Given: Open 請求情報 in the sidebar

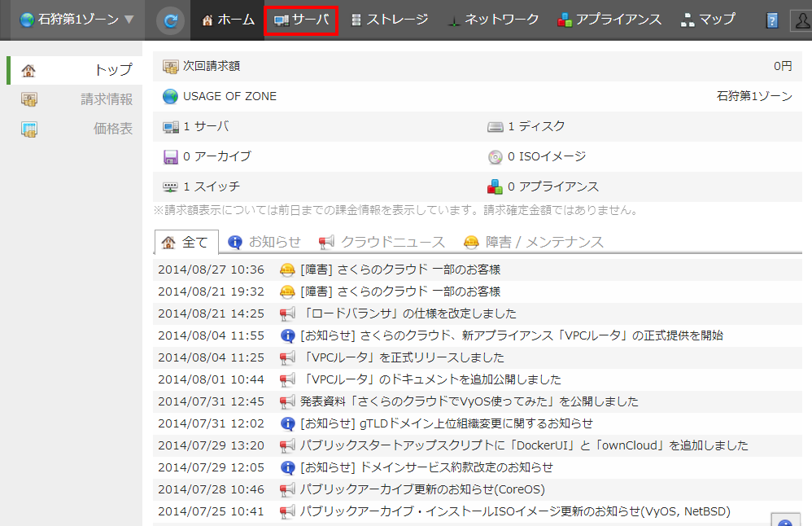Looking at the screenshot, I should click(106, 99).
